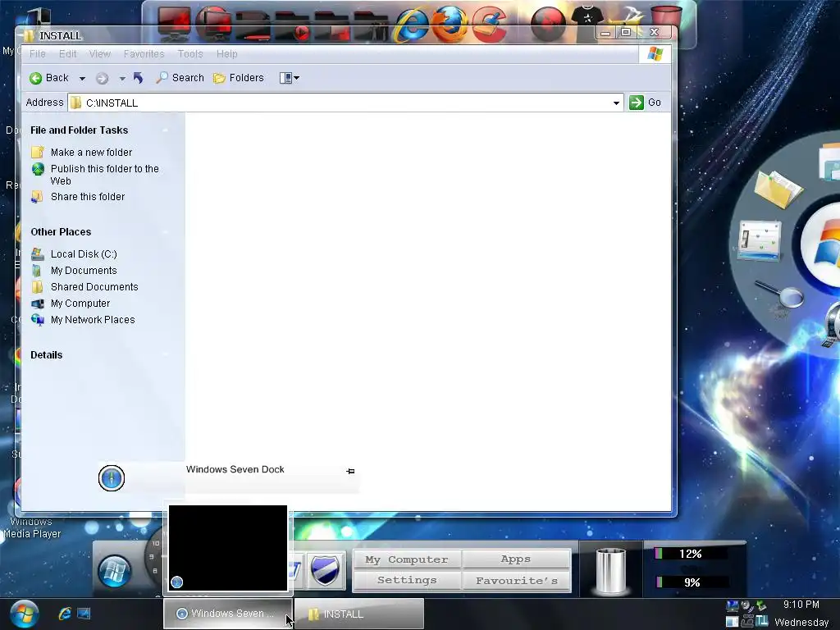The height and width of the screenshot is (630, 840).
Task: Click the magnifying glass on circular dock
Action: pos(779,294)
